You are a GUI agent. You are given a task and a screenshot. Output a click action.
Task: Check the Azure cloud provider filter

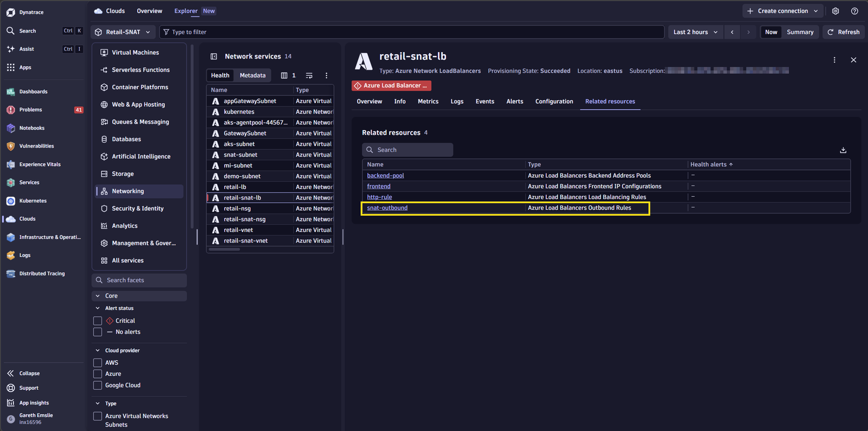98,374
